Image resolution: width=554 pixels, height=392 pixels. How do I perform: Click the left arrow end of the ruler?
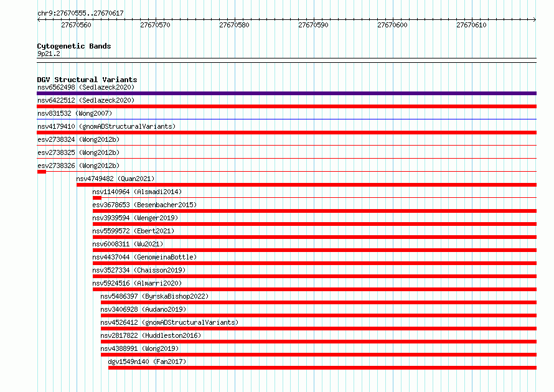click(39, 20)
